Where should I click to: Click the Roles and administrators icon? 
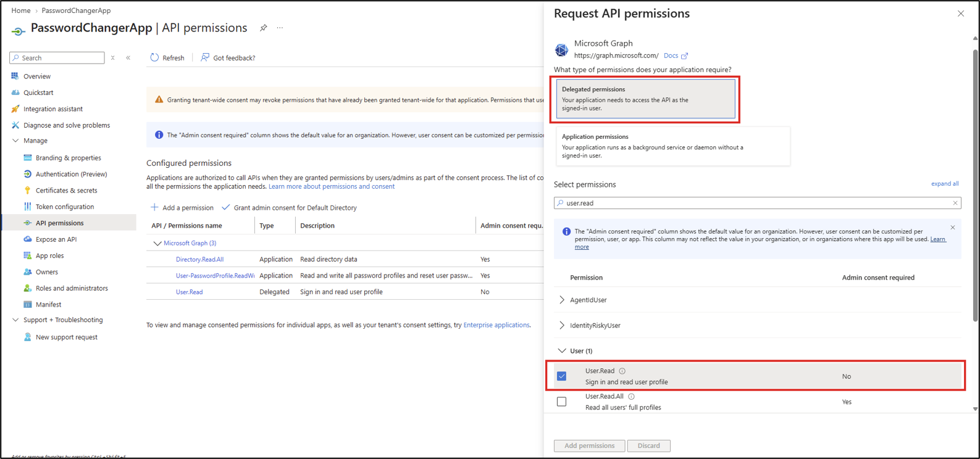[x=27, y=288]
